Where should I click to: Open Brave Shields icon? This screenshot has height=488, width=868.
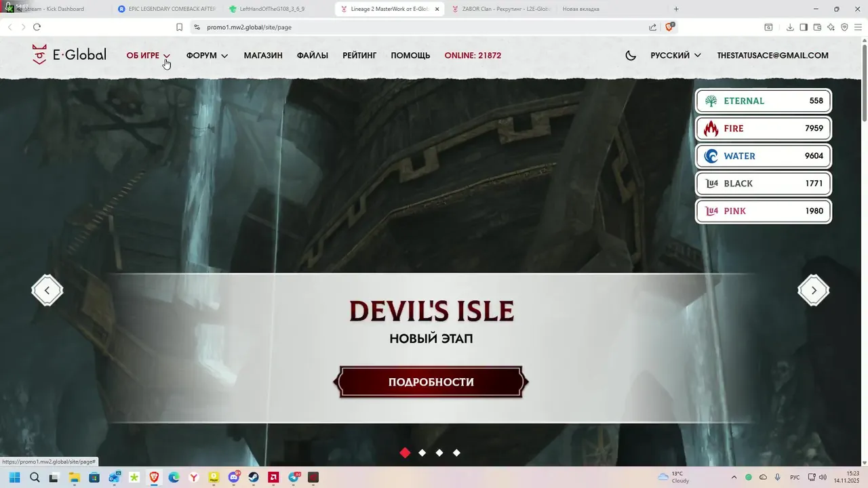[x=670, y=27]
